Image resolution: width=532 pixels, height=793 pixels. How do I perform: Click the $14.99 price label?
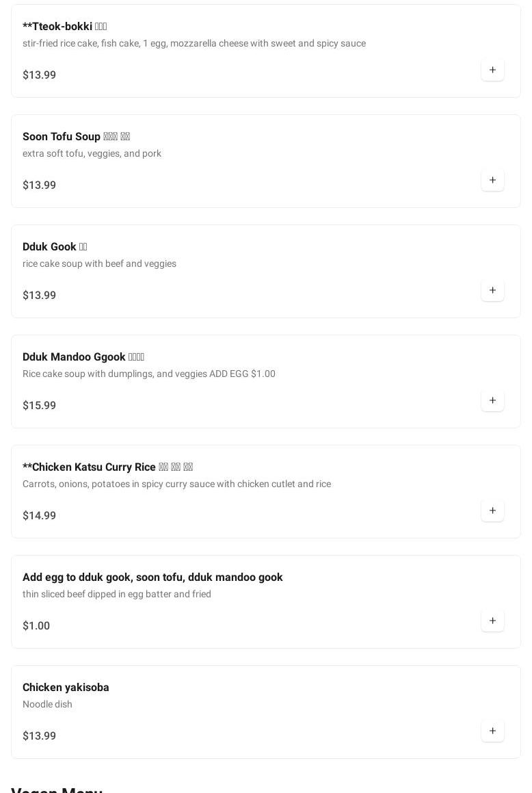[x=39, y=515]
